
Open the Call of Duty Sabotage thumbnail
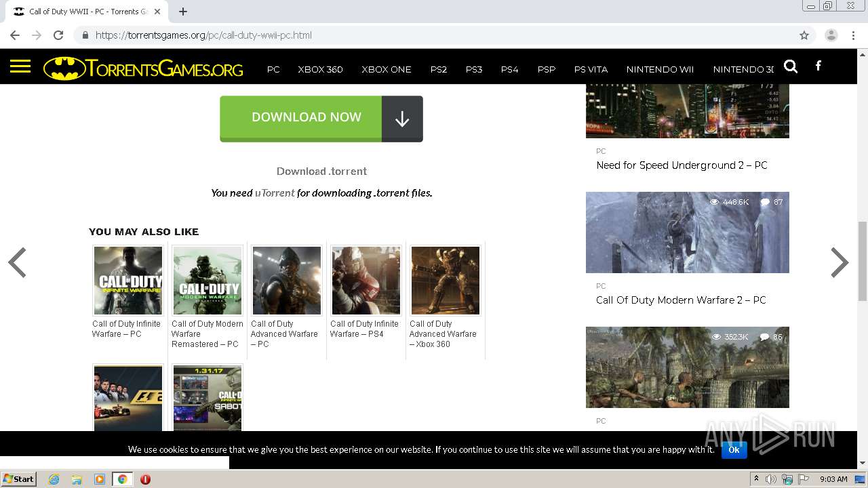click(208, 398)
